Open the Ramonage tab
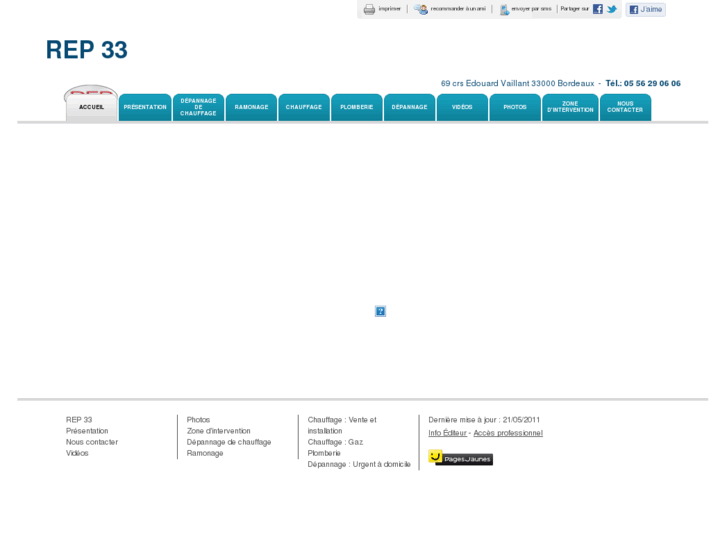Screen dimensions: 727x545 pos(251,107)
